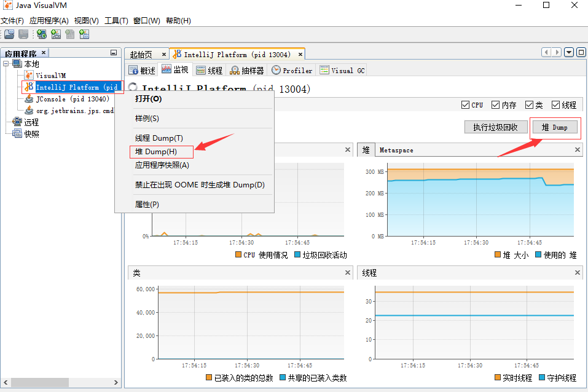588x392 pixels.
Task: Close the heap memory chart panel
Action: pos(578,150)
